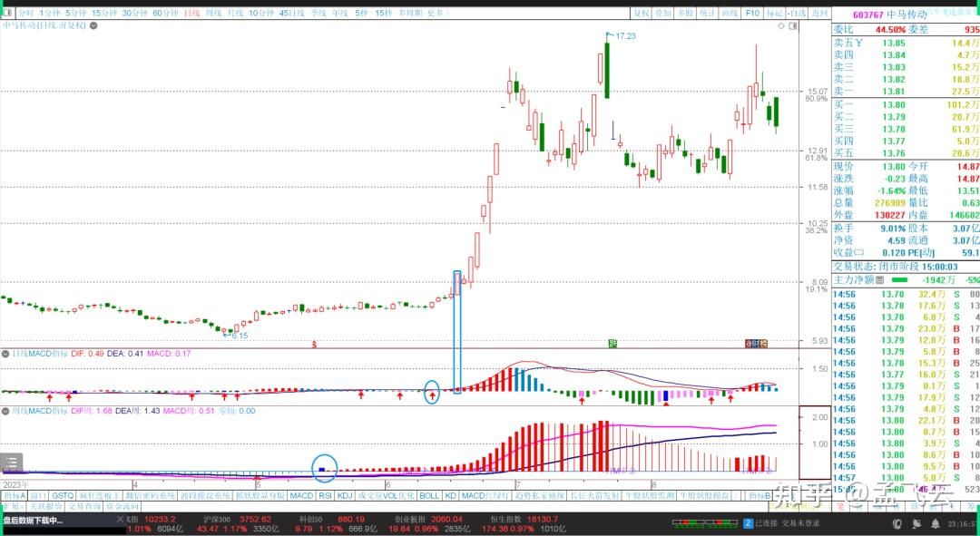Click the 复权 toolbar button
Viewport: 980px width, 536px height.
(x=642, y=13)
